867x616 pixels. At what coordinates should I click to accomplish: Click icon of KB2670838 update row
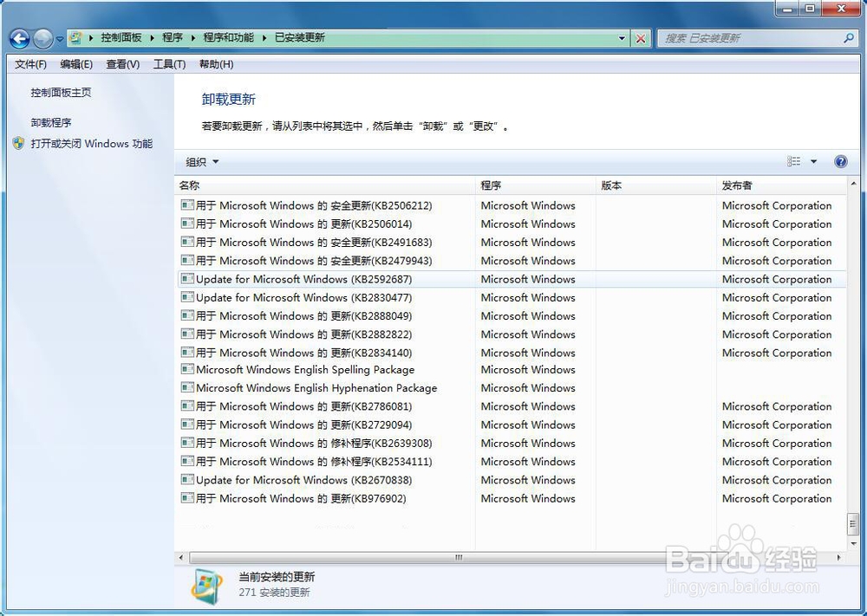(x=187, y=479)
